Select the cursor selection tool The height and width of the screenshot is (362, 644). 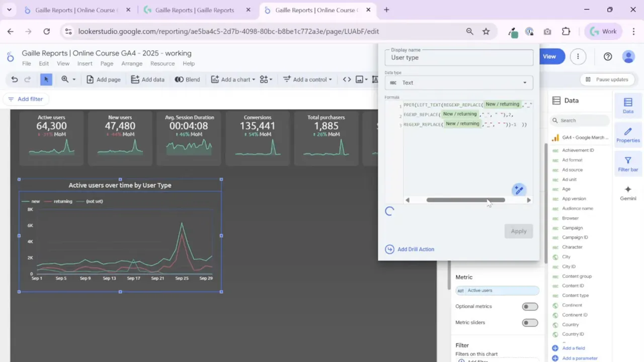46,79
